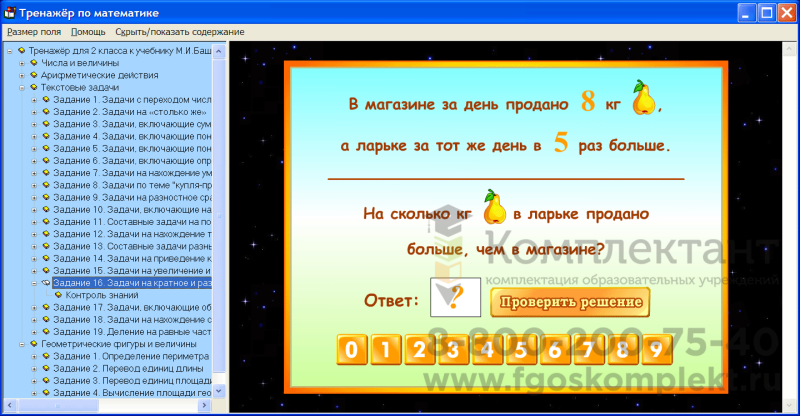The height and width of the screenshot is (416, 800).
Task: Click tree panel scroll down arrow
Action: pyautogui.click(x=219, y=391)
